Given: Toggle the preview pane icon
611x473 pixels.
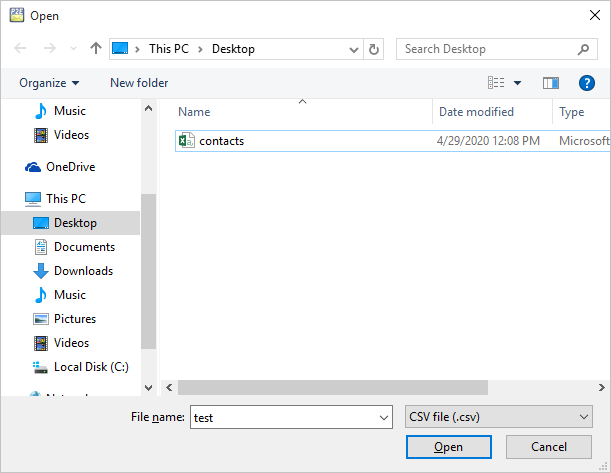Looking at the screenshot, I should click(550, 83).
